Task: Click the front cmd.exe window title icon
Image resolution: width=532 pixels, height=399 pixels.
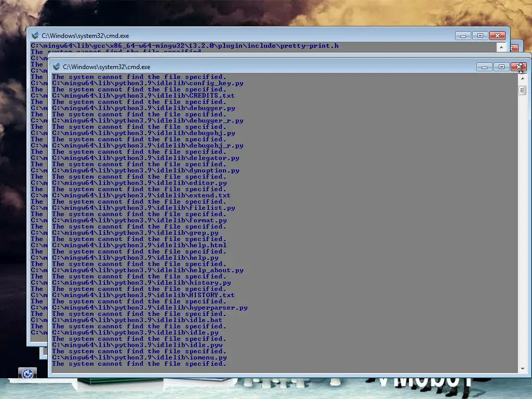Action: click(x=56, y=67)
